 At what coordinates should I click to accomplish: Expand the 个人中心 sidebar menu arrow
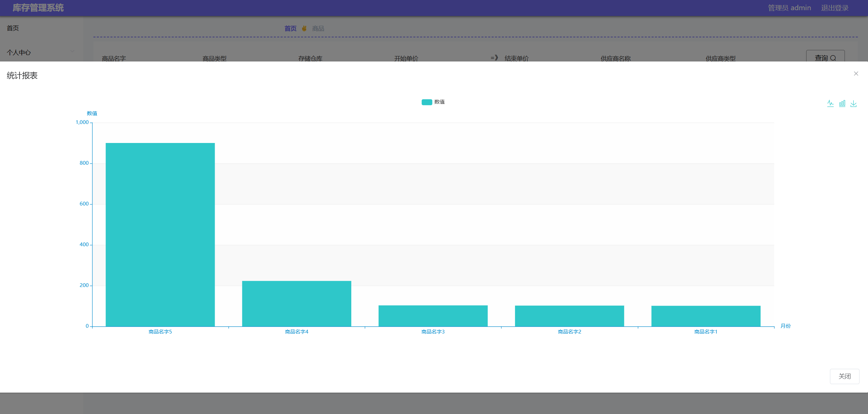click(x=72, y=52)
